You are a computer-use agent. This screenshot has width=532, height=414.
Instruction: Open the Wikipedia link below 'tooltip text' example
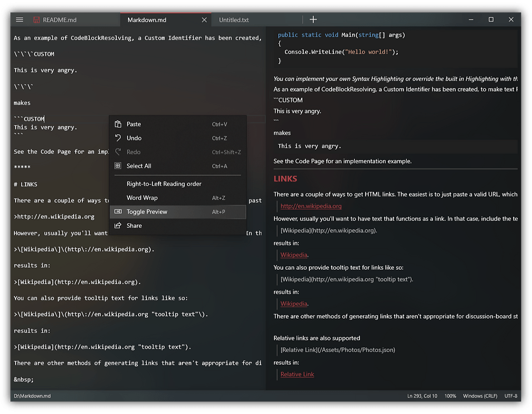click(x=294, y=304)
